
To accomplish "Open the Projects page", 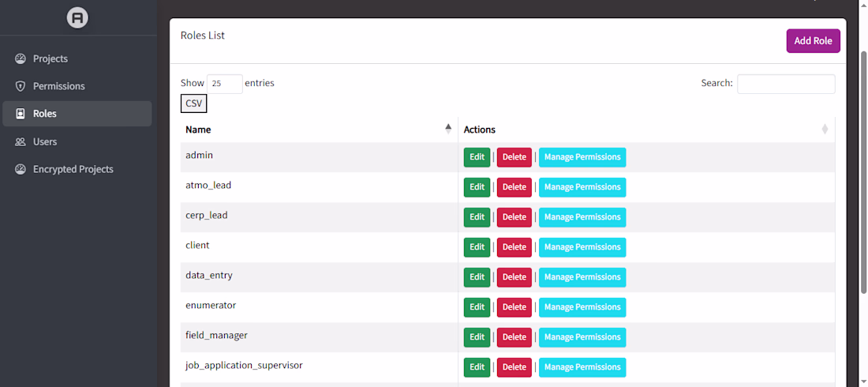I will pyautogui.click(x=77, y=58).
